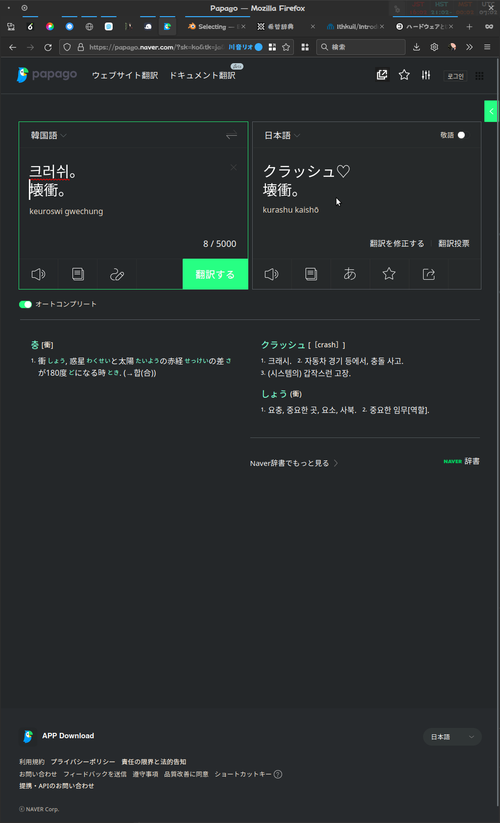Switch to the Ithkuil/Introd tab

(355, 26)
